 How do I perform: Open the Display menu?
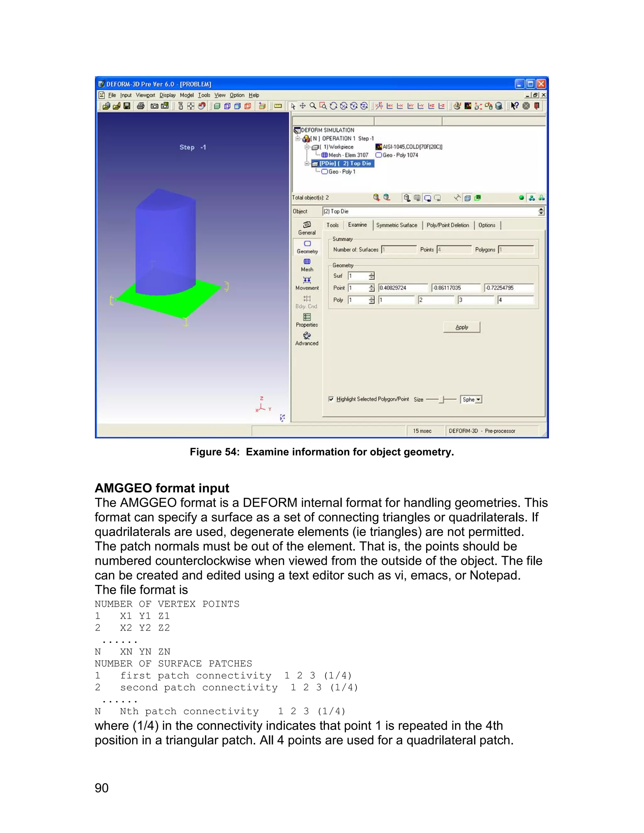pyautogui.click(x=168, y=95)
